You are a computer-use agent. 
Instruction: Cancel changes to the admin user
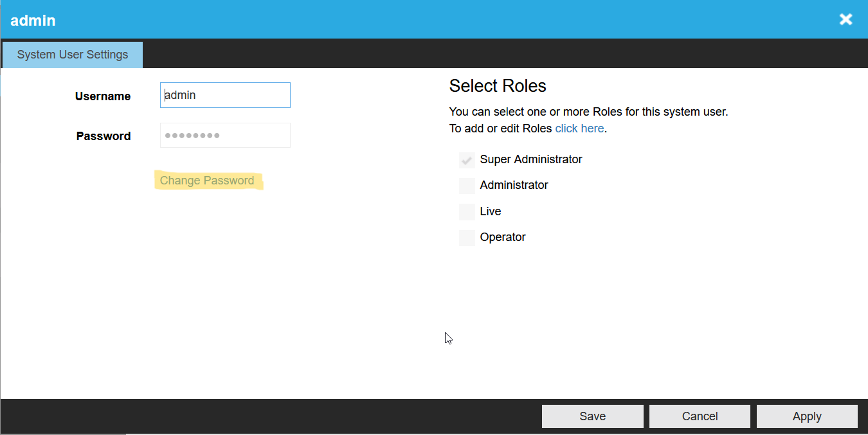tap(699, 416)
